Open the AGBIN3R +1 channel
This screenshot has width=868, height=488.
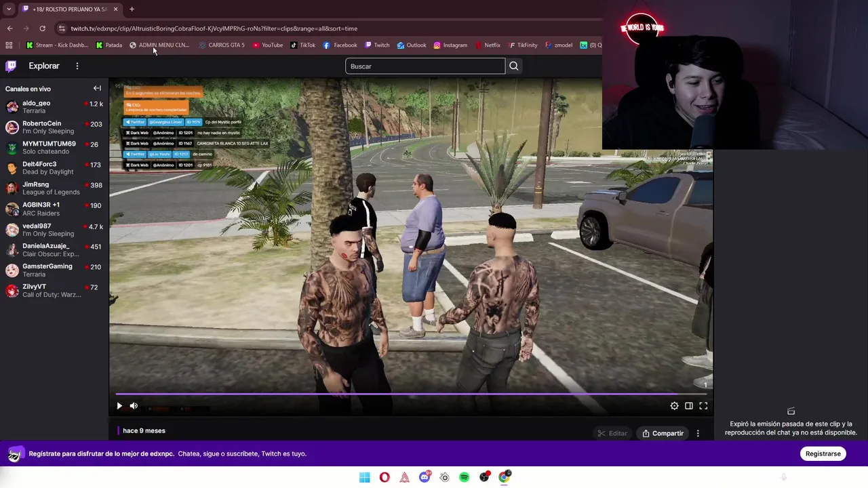pyautogui.click(x=54, y=209)
